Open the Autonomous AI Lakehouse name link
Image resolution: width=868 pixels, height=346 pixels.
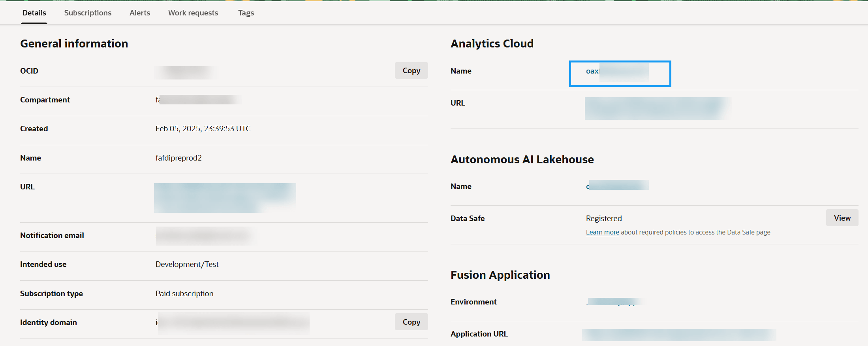tap(617, 185)
